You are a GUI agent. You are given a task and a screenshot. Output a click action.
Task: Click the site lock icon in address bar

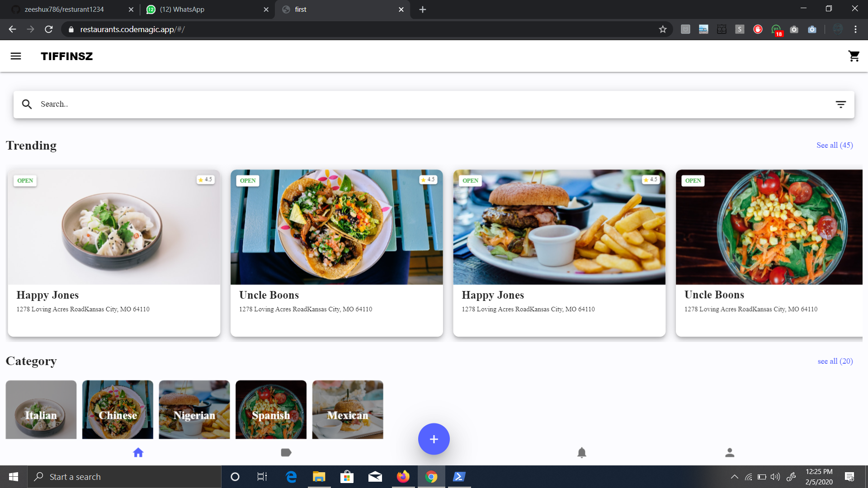coord(71,29)
